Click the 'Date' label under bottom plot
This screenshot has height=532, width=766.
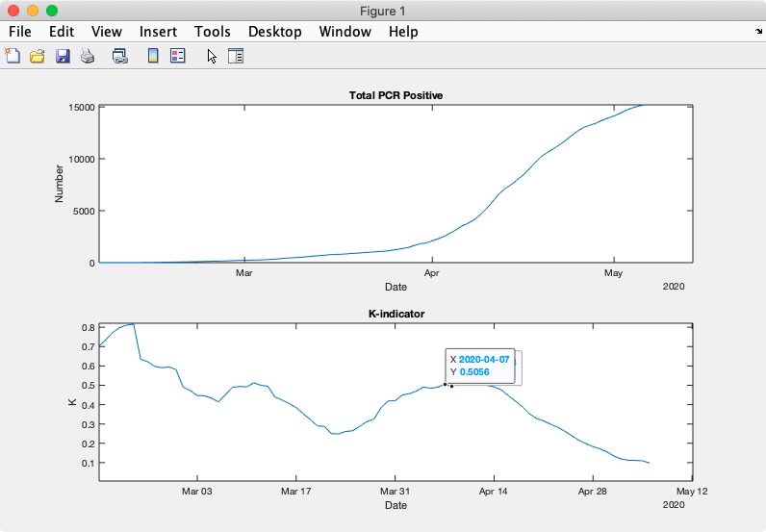coord(396,505)
